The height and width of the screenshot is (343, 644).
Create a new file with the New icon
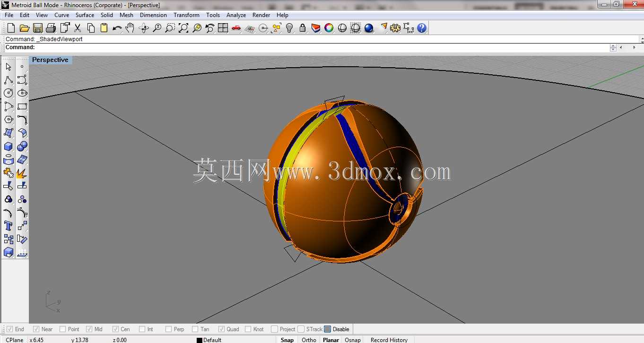point(11,28)
